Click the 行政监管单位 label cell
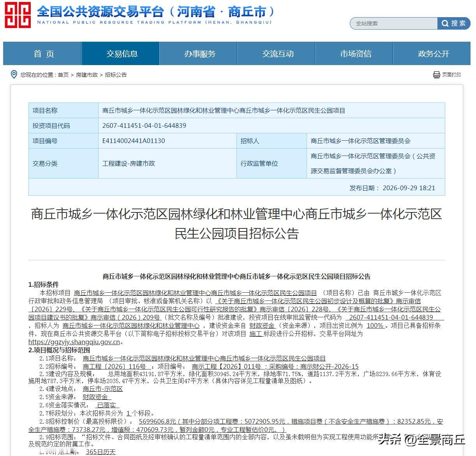This screenshot has height=456, width=476. [271, 163]
